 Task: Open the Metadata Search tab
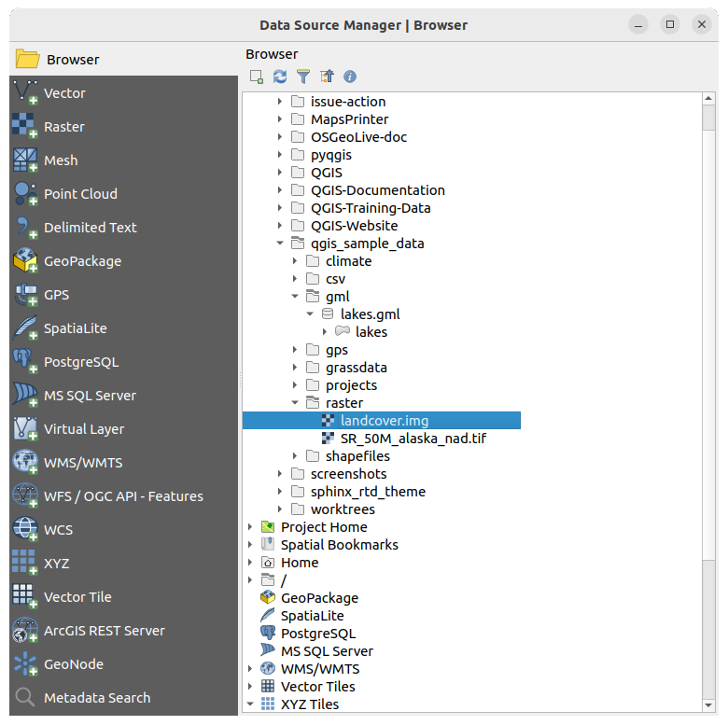(x=96, y=698)
